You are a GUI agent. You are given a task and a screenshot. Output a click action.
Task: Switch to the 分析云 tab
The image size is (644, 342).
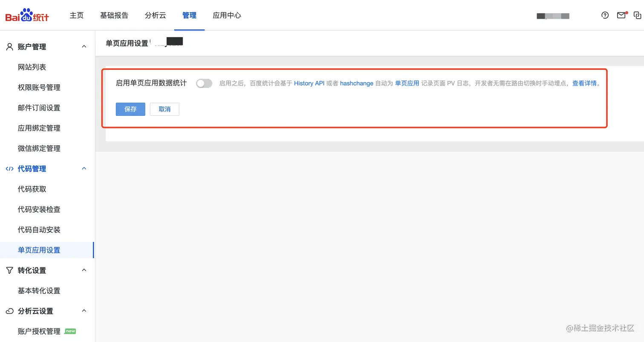pyautogui.click(x=155, y=15)
